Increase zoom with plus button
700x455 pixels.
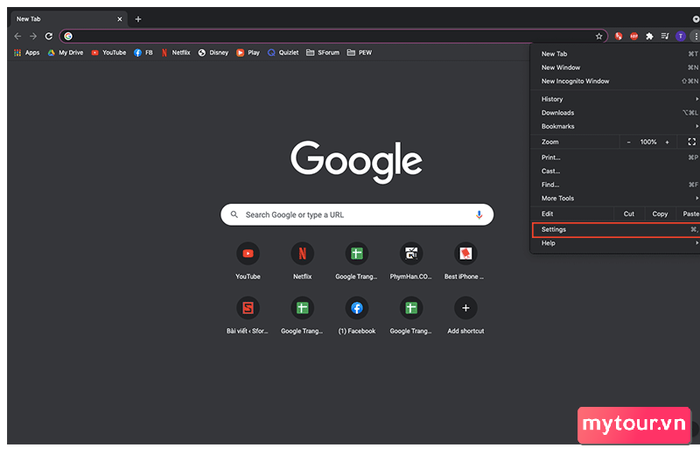coord(667,142)
